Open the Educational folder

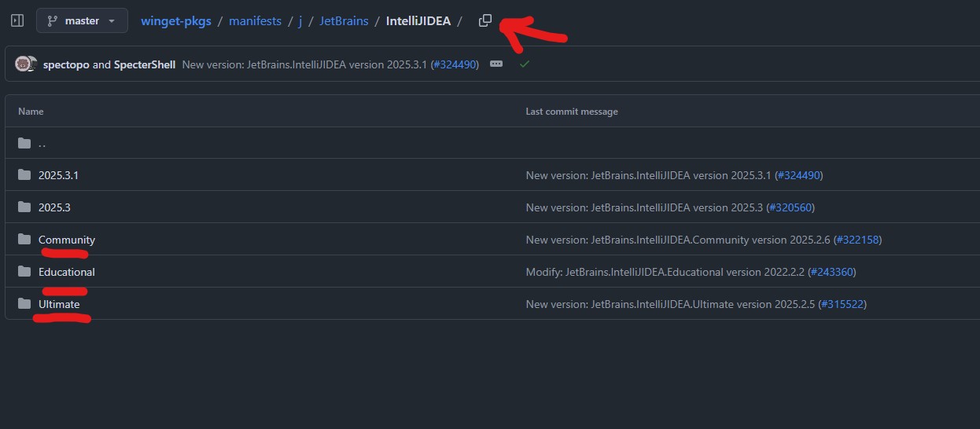tap(67, 272)
